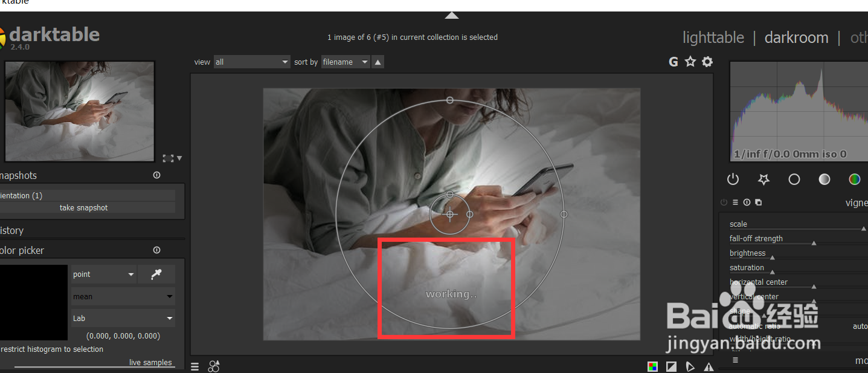Open the grouping G toggle icon
The image size is (868, 373).
click(674, 62)
